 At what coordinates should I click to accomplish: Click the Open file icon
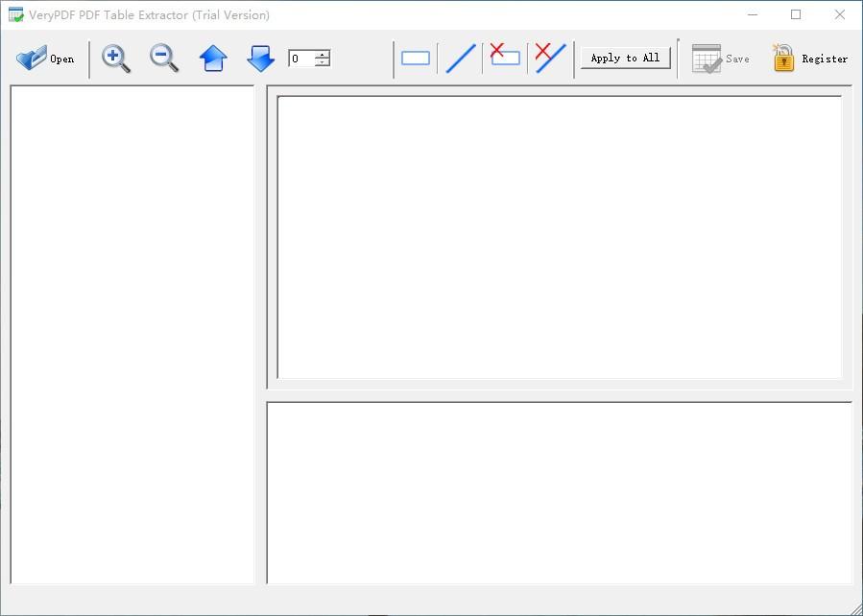[x=32, y=59]
